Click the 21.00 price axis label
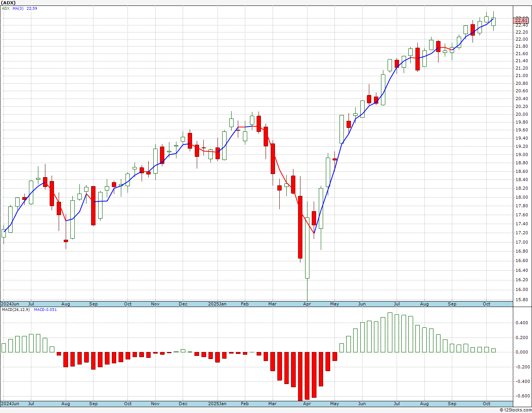Viewport: 532px width, 413px height. click(522, 75)
